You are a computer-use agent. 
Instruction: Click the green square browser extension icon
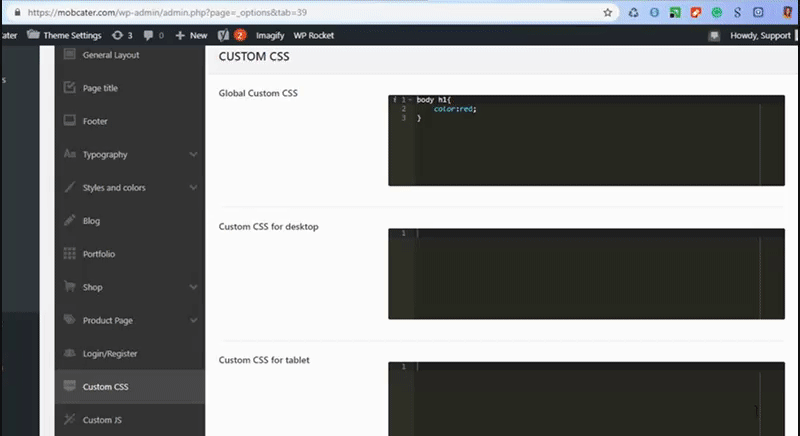coord(675,13)
